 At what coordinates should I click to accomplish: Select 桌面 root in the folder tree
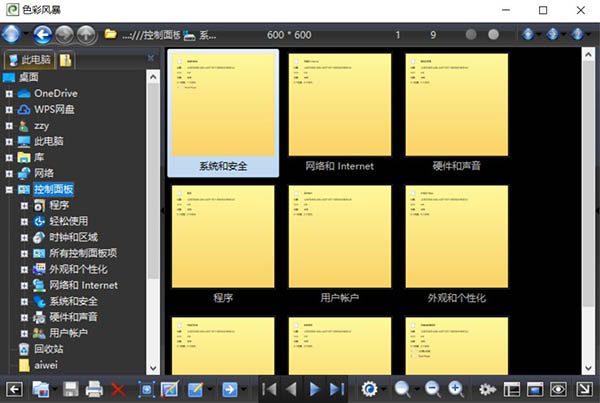point(29,77)
